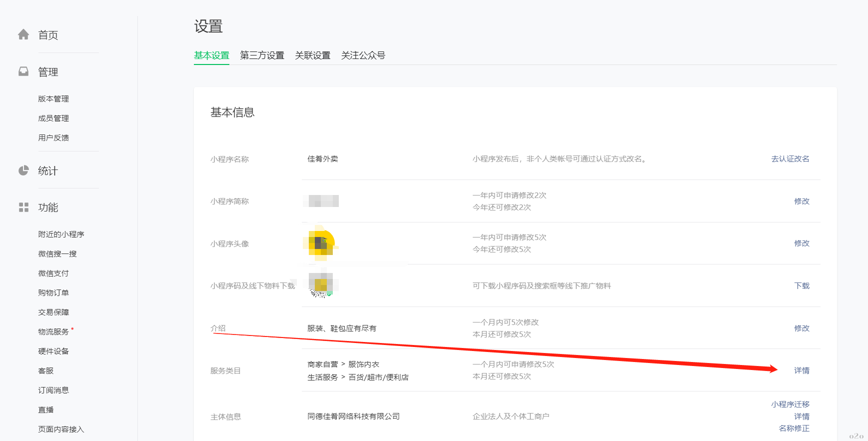Click the mini program avatar image
This screenshot has width=868, height=441.
pos(321,243)
